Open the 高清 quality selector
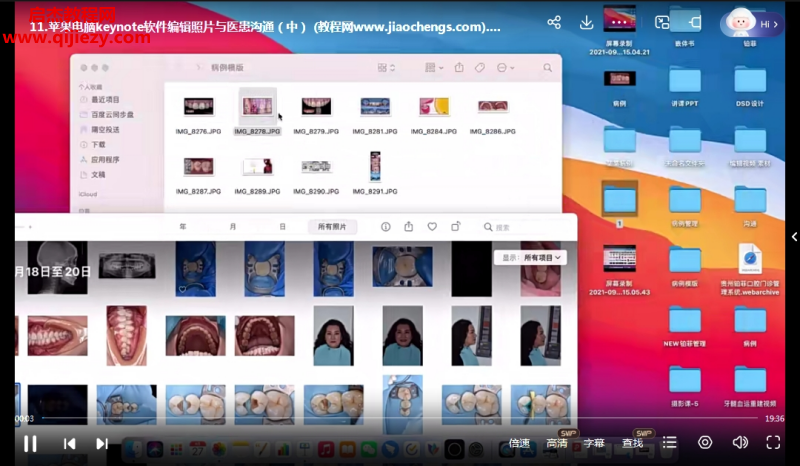The image size is (800, 466). click(x=557, y=443)
